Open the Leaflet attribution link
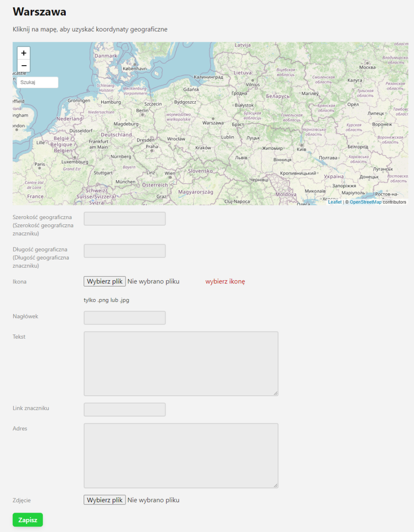The image size is (414, 532). click(334, 202)
